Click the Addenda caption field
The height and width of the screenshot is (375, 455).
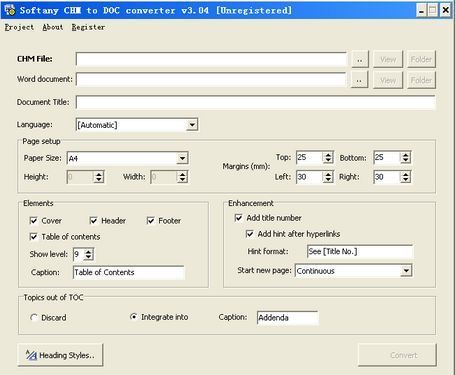[x=287, y=318]
